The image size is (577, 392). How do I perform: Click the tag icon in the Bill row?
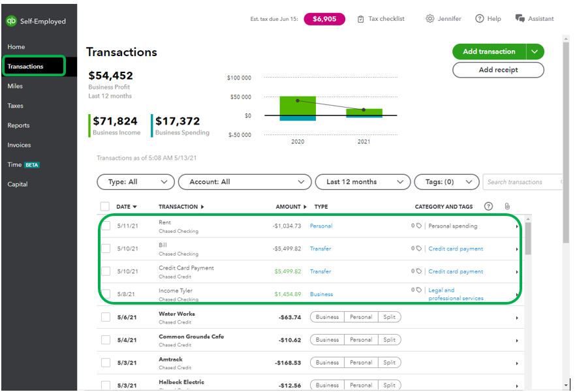click(418, 249)
